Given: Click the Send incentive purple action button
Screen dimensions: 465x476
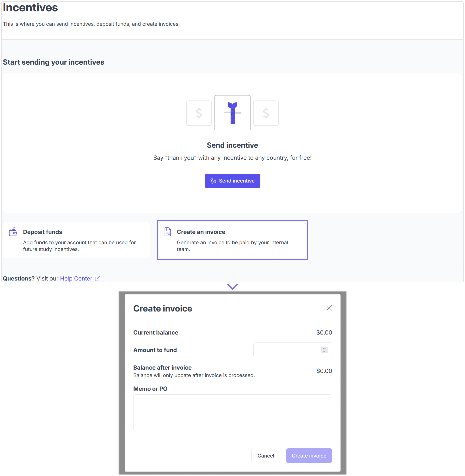Looking at the screenshot, I should [232, 181].
